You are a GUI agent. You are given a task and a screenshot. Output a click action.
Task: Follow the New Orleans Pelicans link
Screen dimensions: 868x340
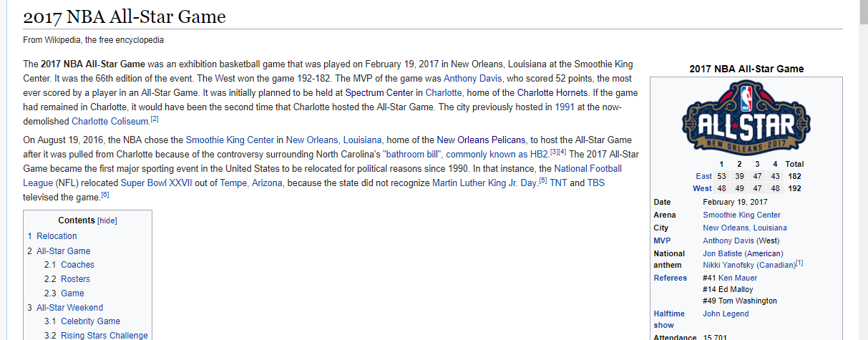point(482,140)
